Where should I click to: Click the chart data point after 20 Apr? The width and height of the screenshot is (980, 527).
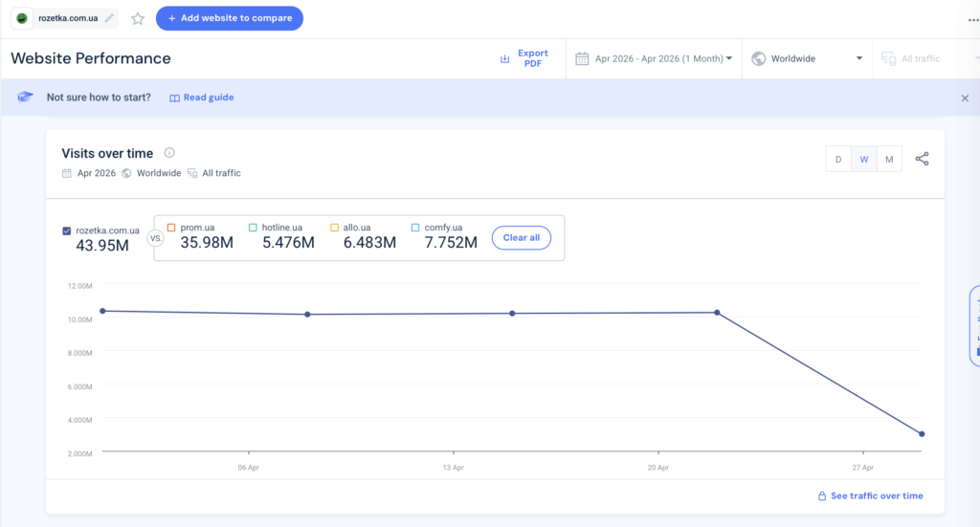click(717, 313)
